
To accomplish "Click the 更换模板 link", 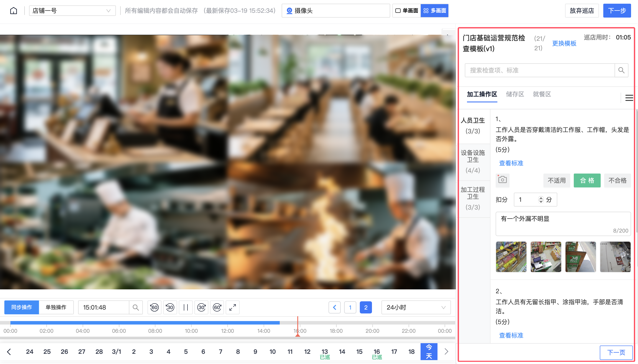I will (564, 43).
